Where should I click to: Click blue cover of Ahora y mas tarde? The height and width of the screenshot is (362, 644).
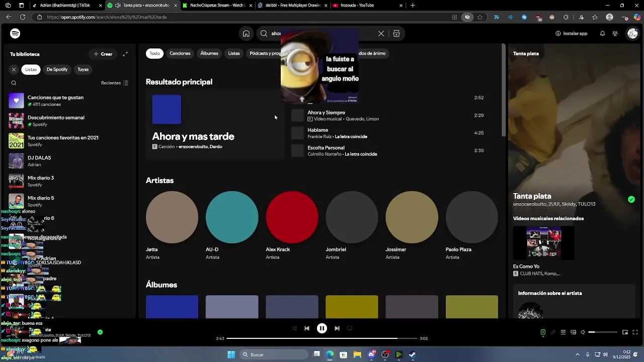[x=167, y=109]
